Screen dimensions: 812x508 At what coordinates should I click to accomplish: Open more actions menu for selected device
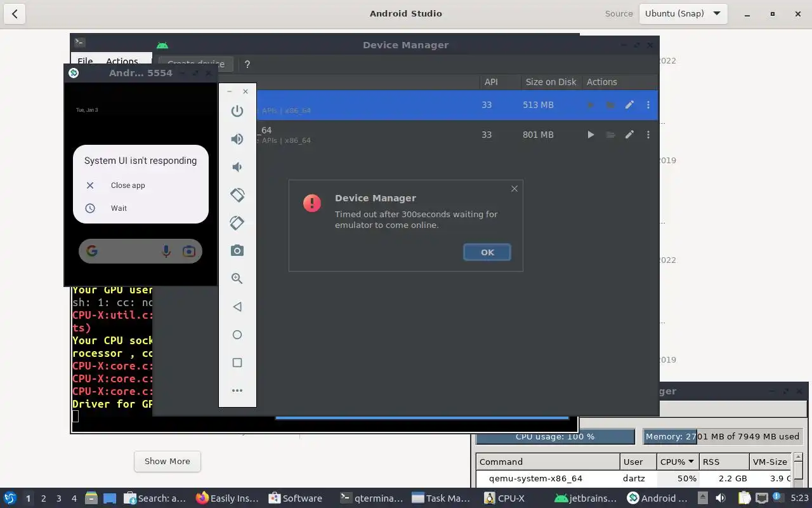(x=648, y=105)
